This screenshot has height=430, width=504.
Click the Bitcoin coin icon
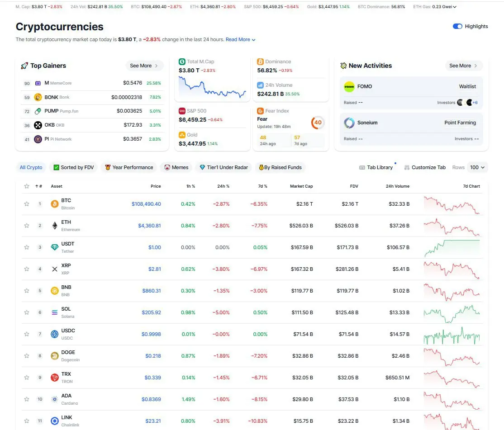tap(55, 204)
